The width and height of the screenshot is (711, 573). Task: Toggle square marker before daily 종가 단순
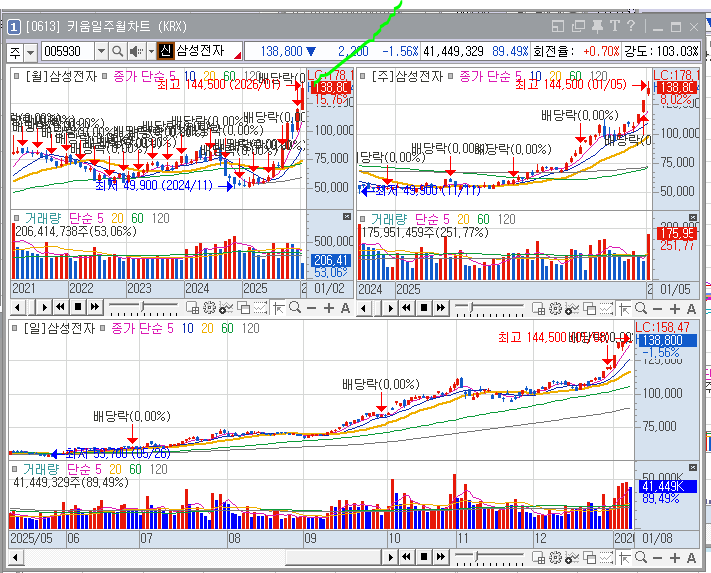coord(102,327)
